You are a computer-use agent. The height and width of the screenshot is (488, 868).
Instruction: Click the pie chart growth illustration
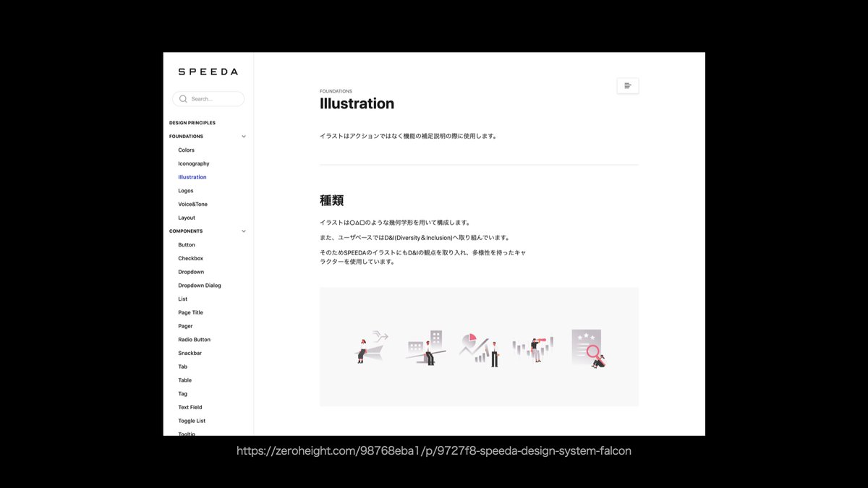(480, 349)
